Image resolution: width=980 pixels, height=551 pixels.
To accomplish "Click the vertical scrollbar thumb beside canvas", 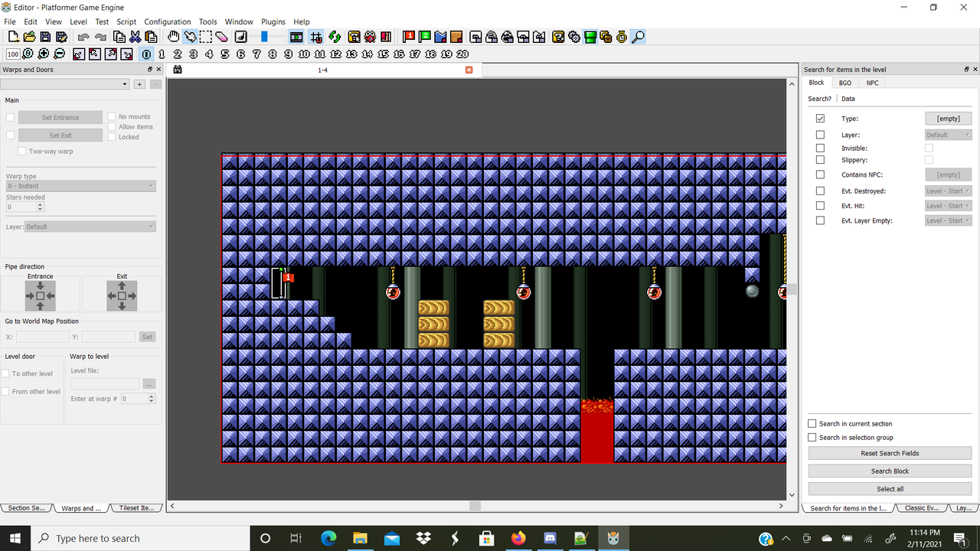I will click(x=792, y=289).
